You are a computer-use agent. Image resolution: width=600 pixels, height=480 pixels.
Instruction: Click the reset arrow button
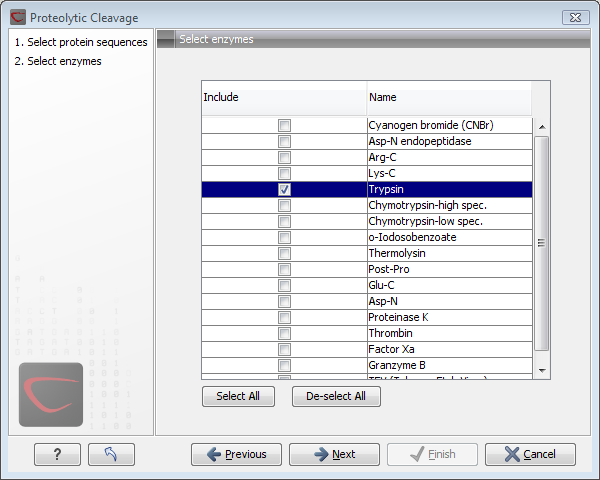111,454
